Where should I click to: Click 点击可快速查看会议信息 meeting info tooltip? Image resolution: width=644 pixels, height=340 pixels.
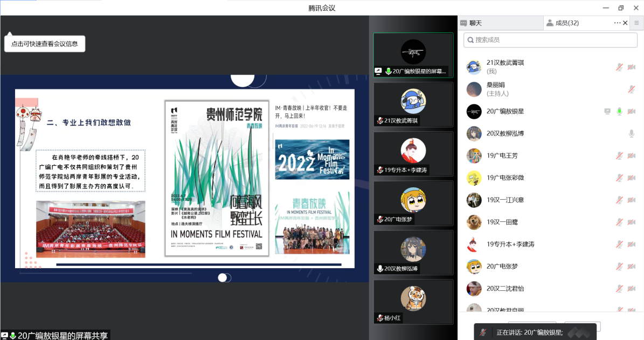point(45,44)
